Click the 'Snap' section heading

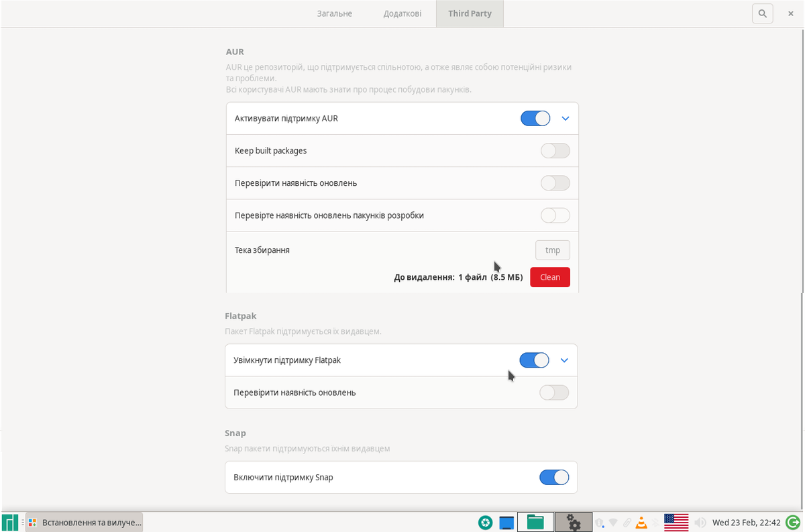pos(235,433)
